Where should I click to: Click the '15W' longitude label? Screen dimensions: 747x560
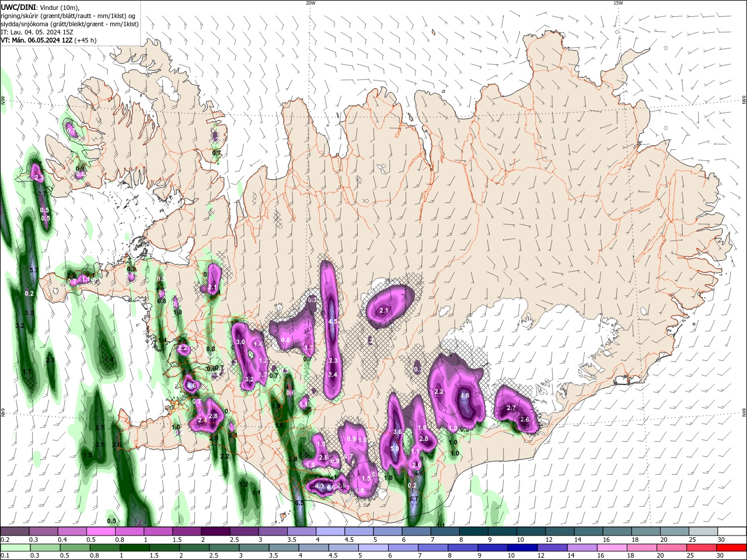tap(618, 3)
